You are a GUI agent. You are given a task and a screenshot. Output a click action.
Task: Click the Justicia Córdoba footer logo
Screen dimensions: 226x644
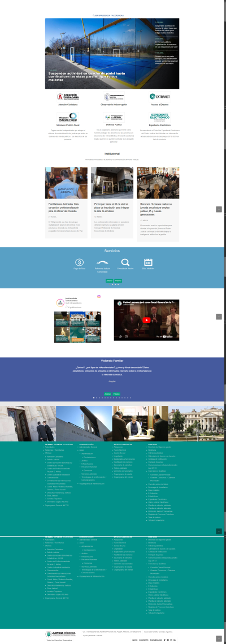point(60,634)
